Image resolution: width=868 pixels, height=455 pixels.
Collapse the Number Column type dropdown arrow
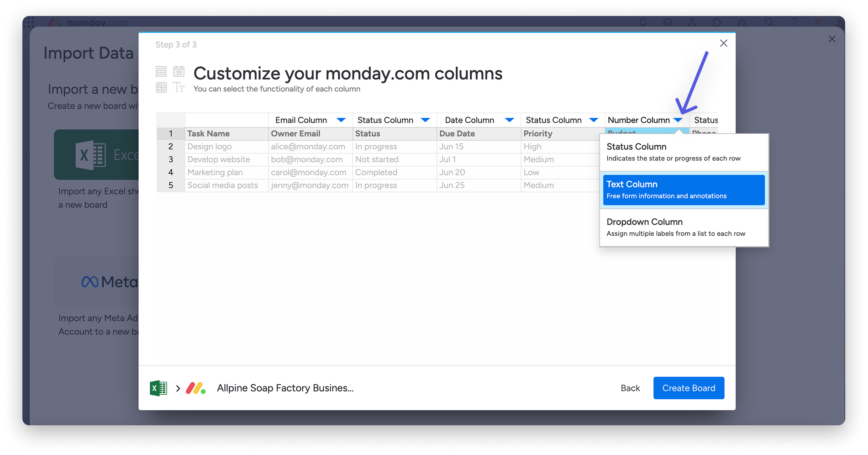coord(678,120)
